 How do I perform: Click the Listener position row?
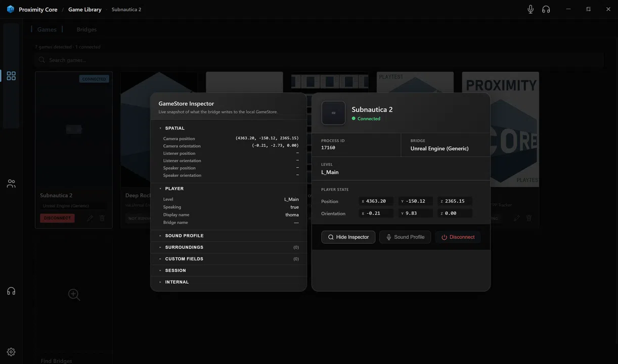tap(231, 153)
